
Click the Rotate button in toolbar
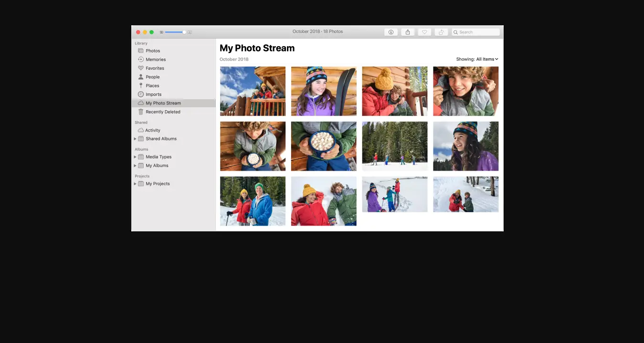pos(441,32)
